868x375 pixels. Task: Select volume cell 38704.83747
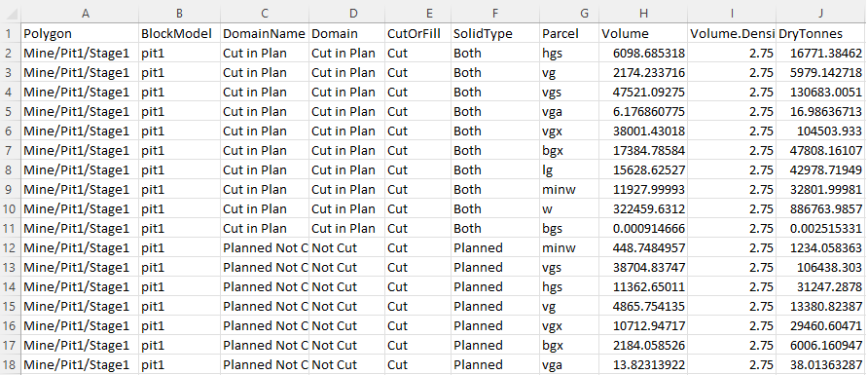point(643,267)
